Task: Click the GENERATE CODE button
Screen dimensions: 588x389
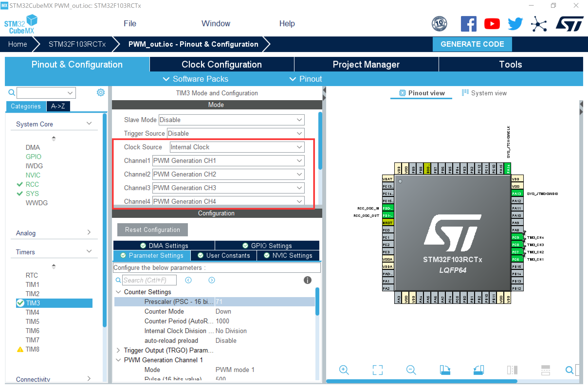Action: coord(472,44)
